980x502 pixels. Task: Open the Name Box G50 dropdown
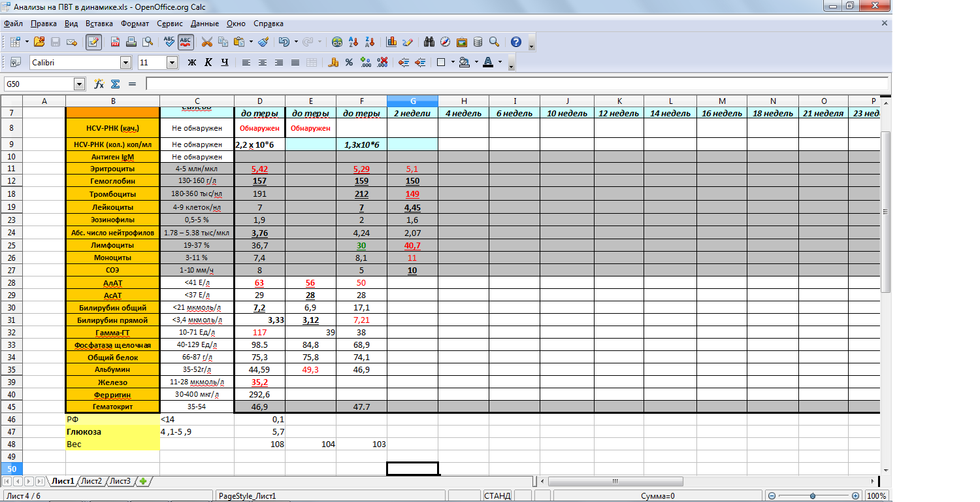[80, 84]
